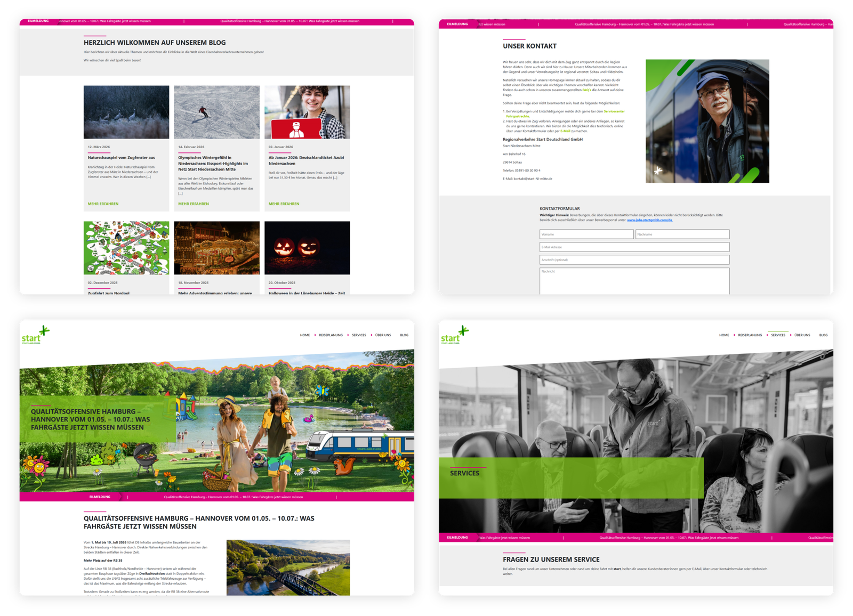Open the post title Zugfahrt zum Nordpol

pos(108,293)
